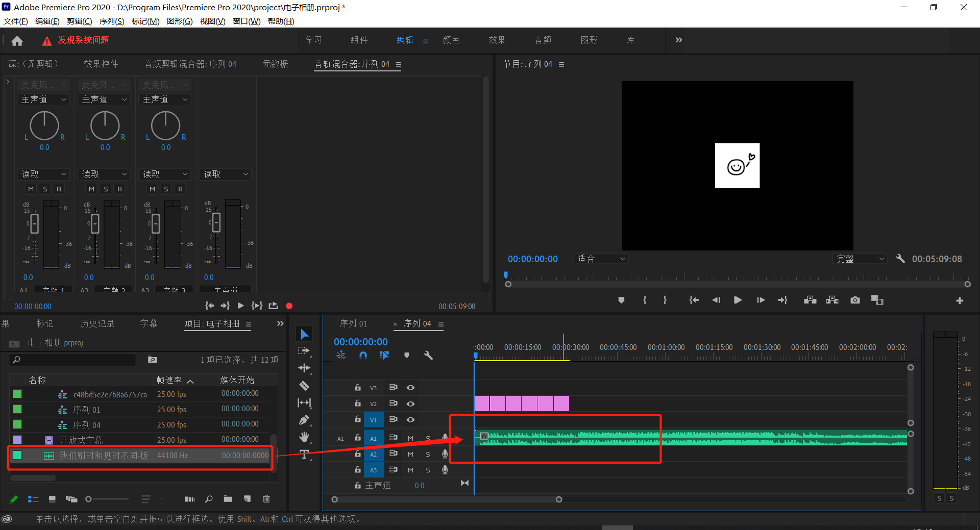Switch to the 序列 01 timeline tab
980x530 pixels.
click(353, 324)
